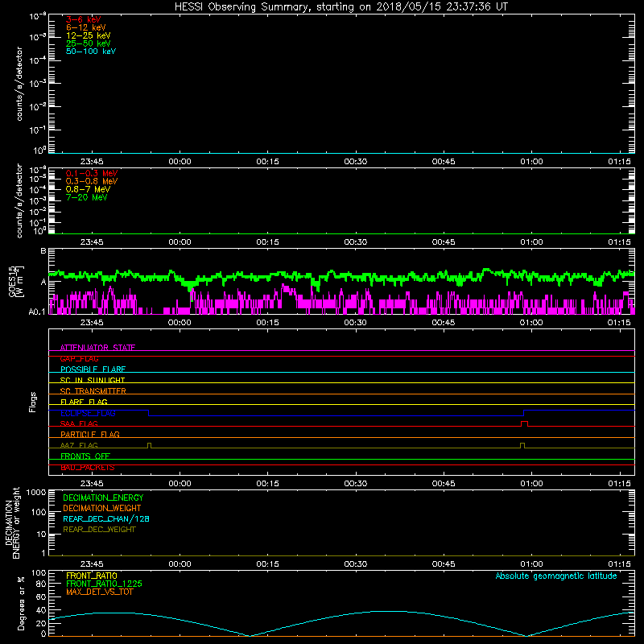Select the 6-12 keV legend label
The image size is (644, 644).
point(86,27)
